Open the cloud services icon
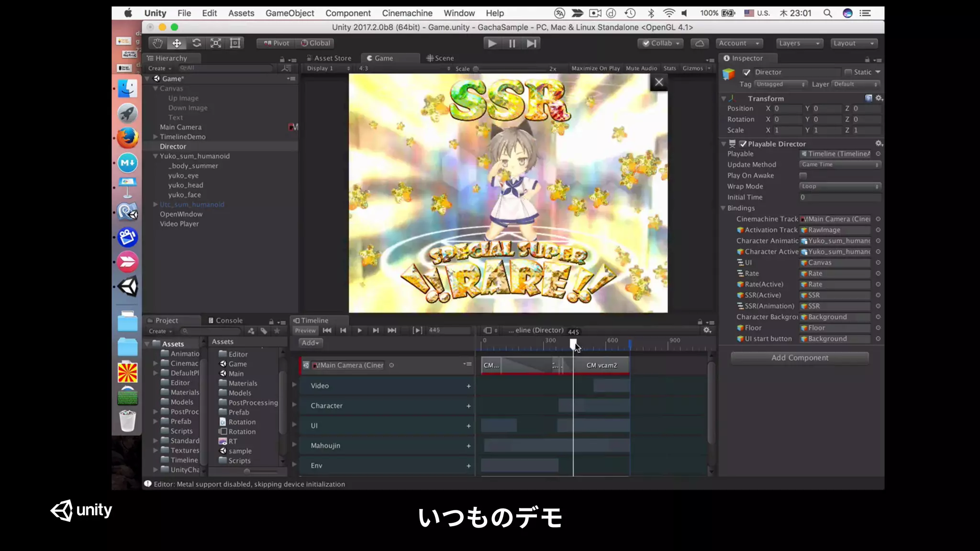This screenshot has height=551, width=980. 700,43
